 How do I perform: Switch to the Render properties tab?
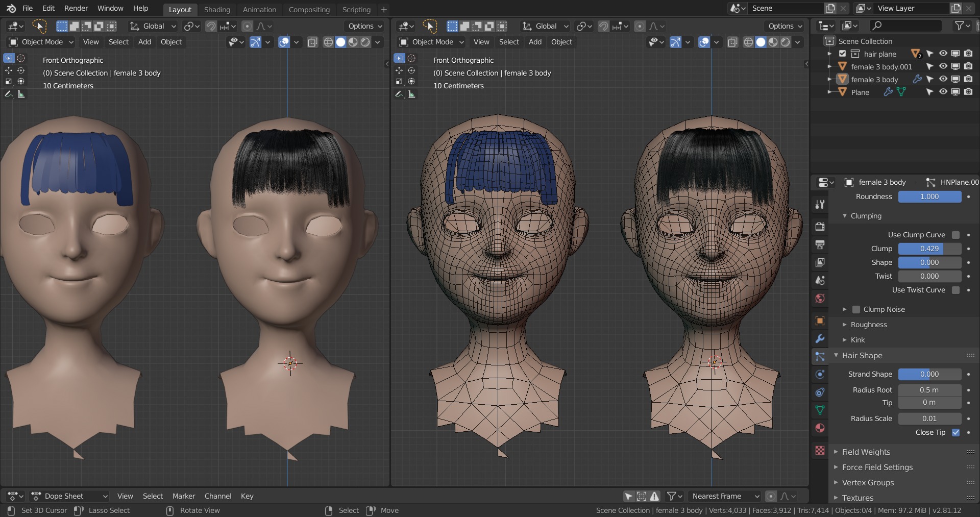[x=820, y=227]
